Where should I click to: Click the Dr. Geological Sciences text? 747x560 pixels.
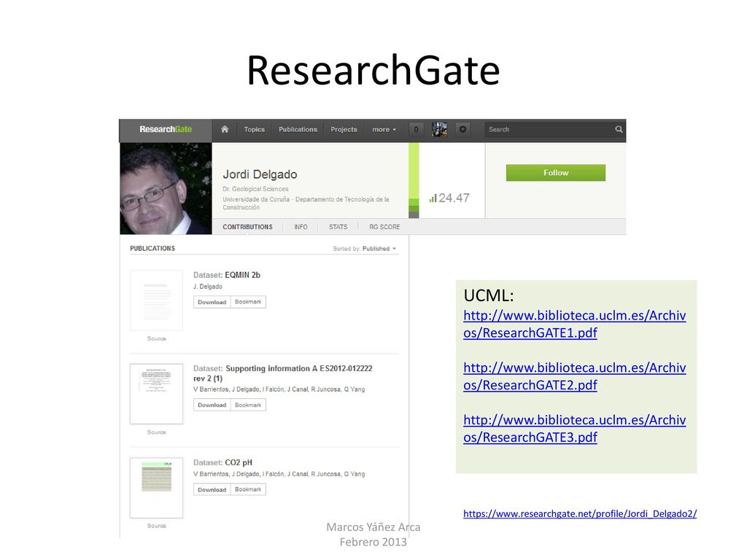click(255, 189)
